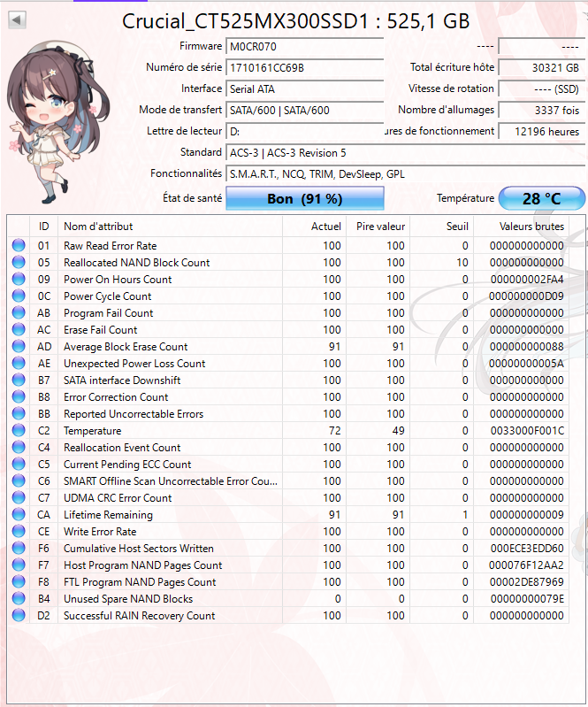Viewport: 588px width, 707px height.
Task: Click status orb for Lifetime Remaining
Action: click(19, 514)
